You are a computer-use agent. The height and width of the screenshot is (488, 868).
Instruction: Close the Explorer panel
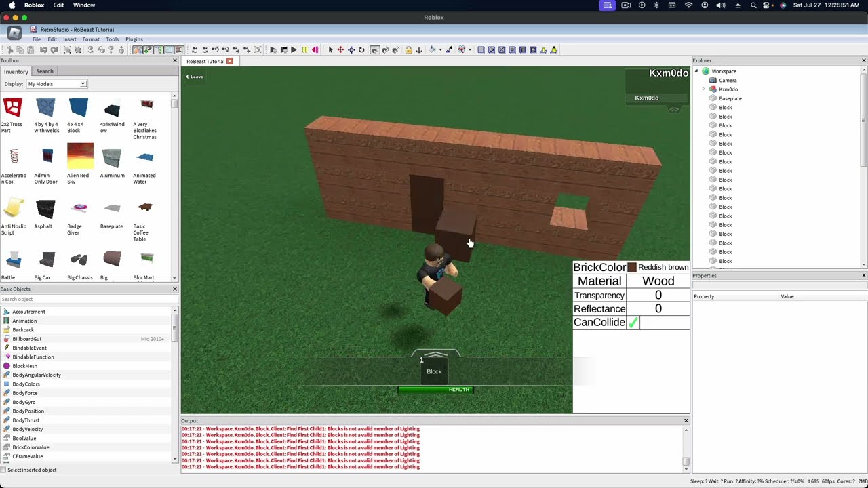[863, 60]
